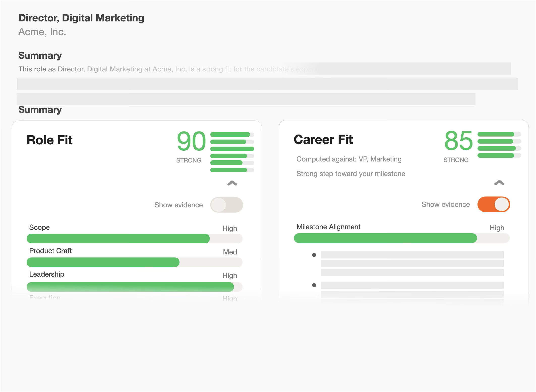Click the Product Craft label
Viewport: 536px width, 392px height.
pyautogui.click(x=50, y=251)
